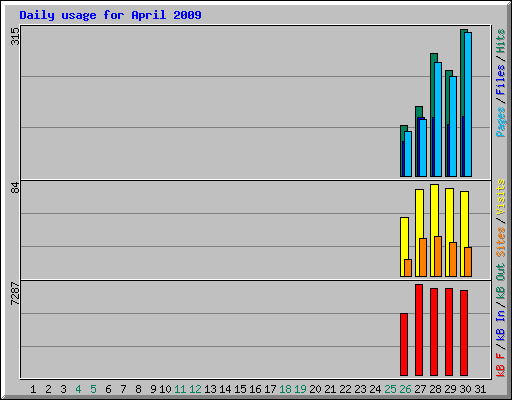
Task: Click day label 22 on the axis
Action: [345, 389]
